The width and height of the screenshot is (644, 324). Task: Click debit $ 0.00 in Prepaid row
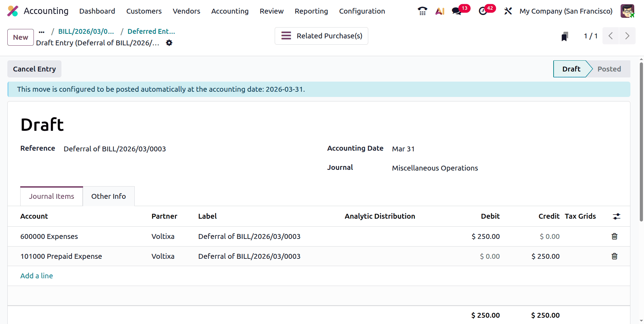pyautogui.click(x=490, y=256)
